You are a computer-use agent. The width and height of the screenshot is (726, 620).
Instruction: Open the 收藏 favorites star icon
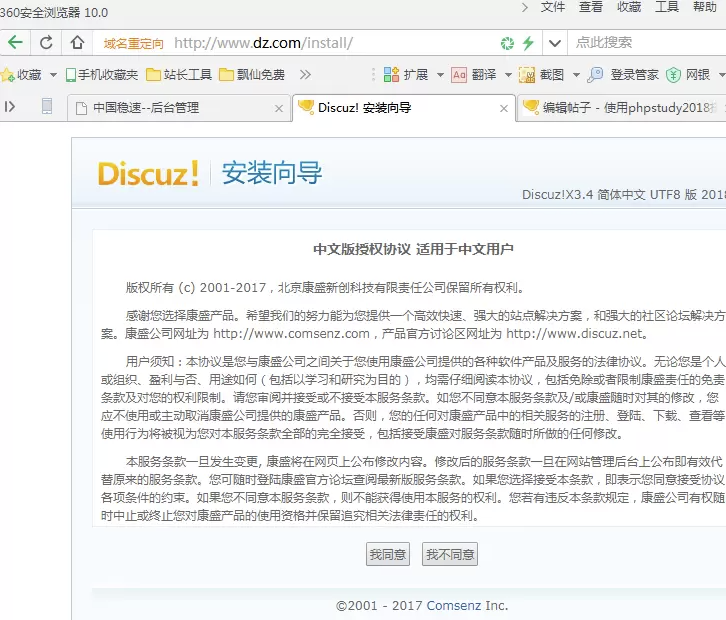8,75
